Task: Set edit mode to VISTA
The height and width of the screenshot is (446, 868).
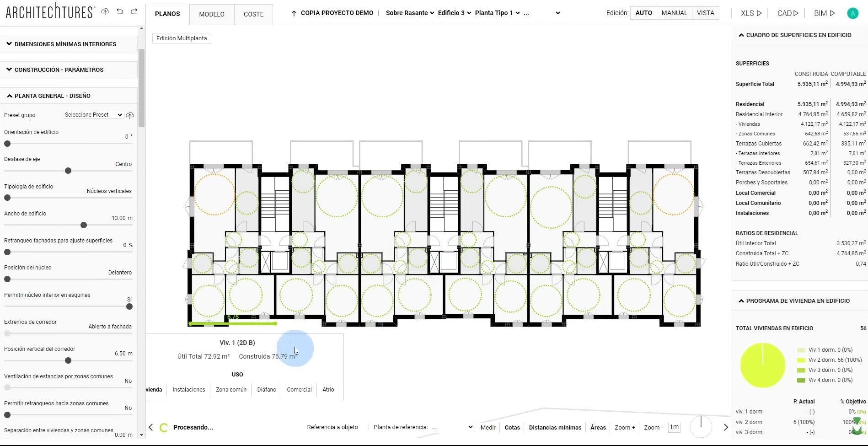Action: (706, 13)
